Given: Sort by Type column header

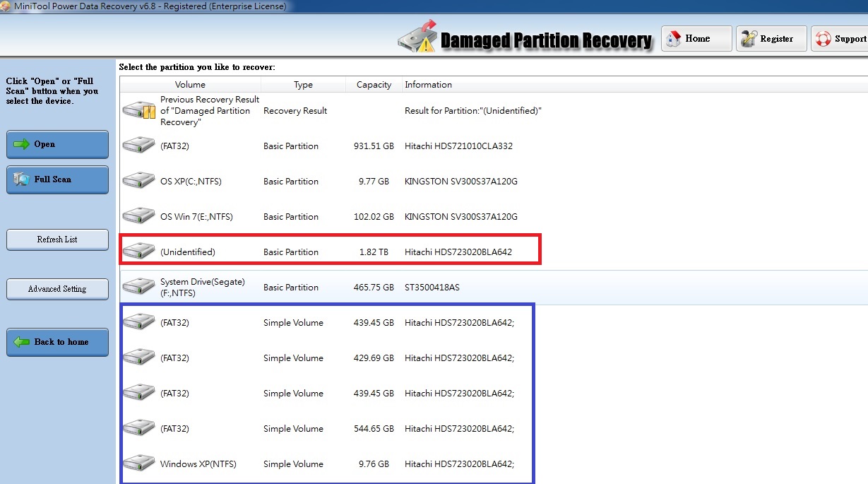Looking at the screenshot, I should (x=303, y=85).
